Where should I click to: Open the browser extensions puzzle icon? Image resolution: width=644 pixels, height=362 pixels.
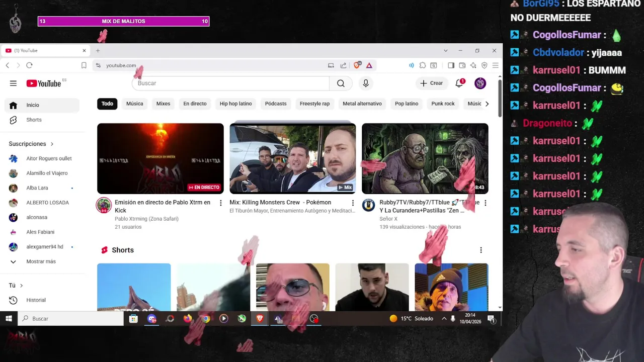423,65
